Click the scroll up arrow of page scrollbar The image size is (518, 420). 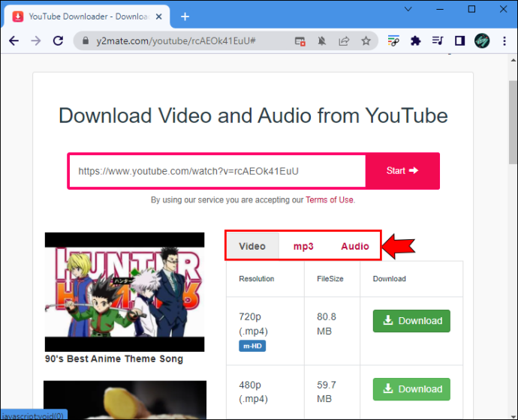coord(513,60)
